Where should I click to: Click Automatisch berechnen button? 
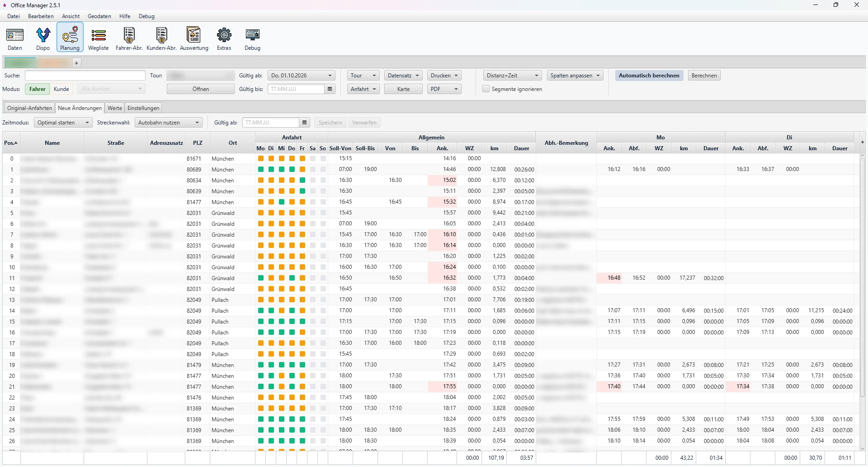tap(649, 76)
